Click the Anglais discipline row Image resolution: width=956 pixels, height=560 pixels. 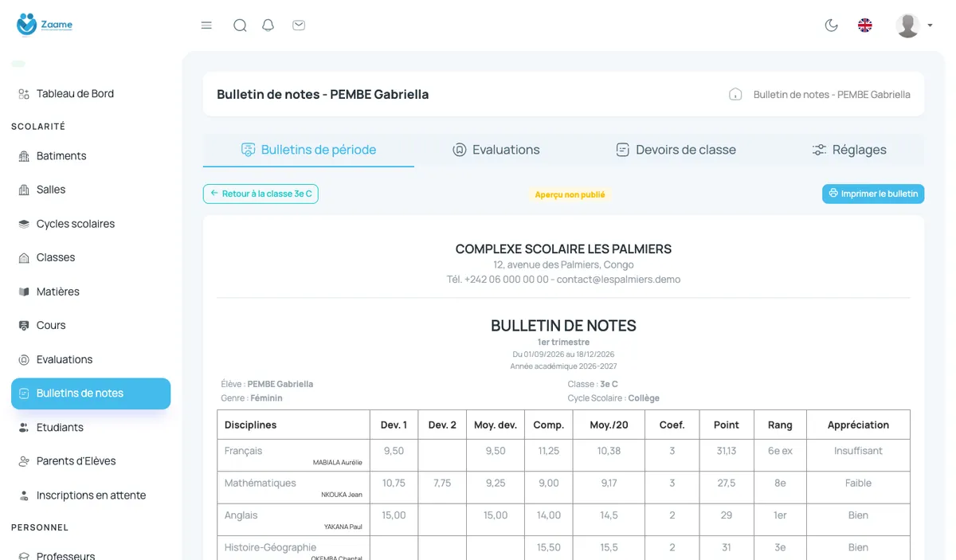click(563, 519)
